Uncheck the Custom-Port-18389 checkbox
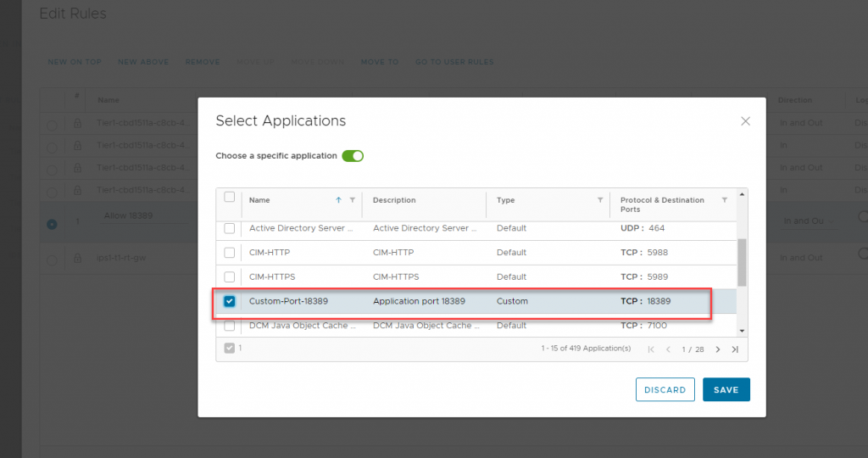This screenshot has height=458, width=868. [x=230, y=301]
